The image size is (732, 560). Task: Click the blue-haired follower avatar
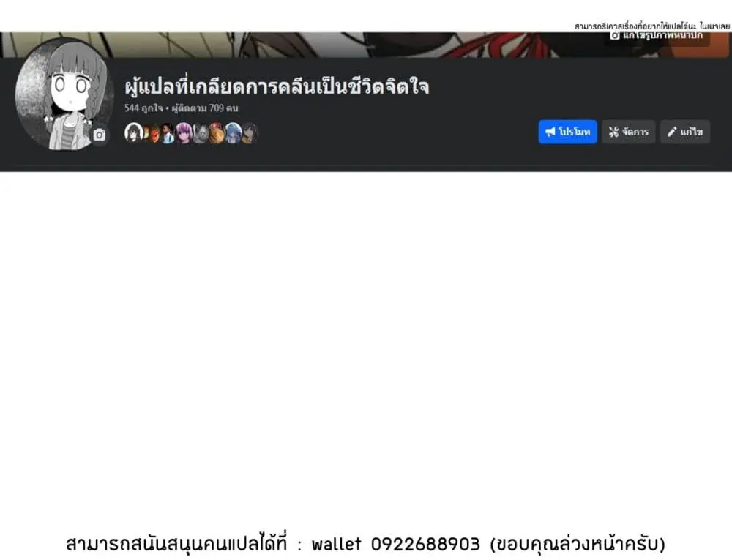(x=233, y=133)
